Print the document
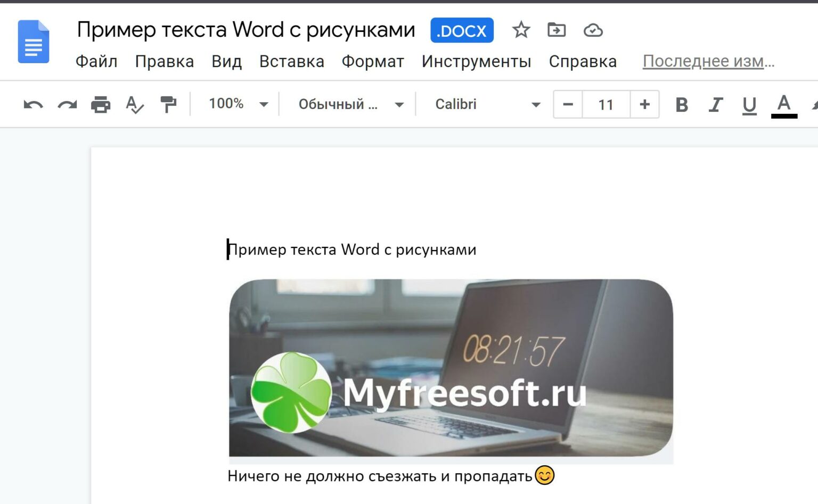818x504 pixels. (x=101, y=104)
